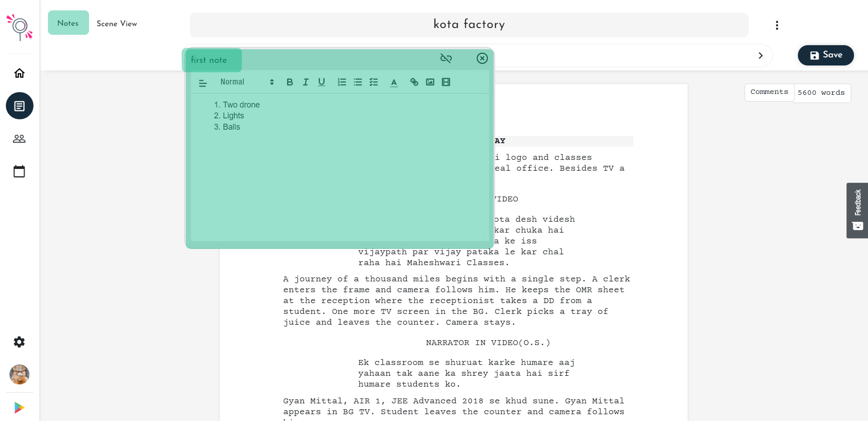Click the kota factory title field

click(468, 25)
